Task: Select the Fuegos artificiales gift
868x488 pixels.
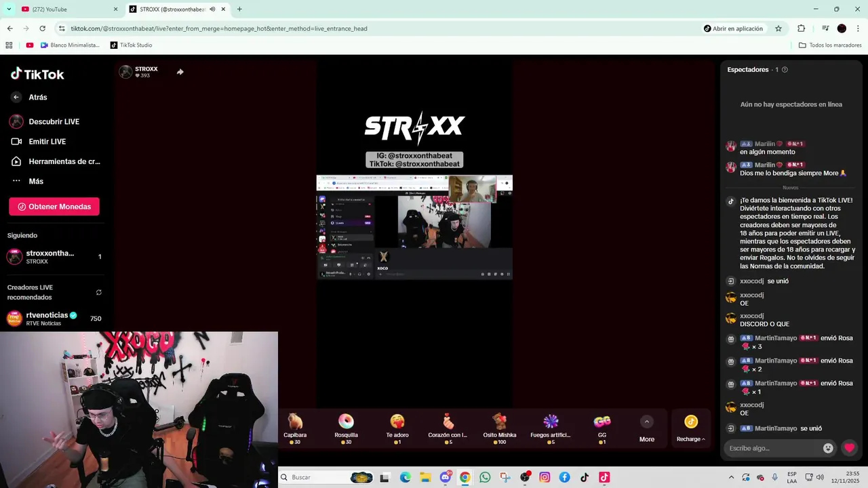Action: coord(551,429)
